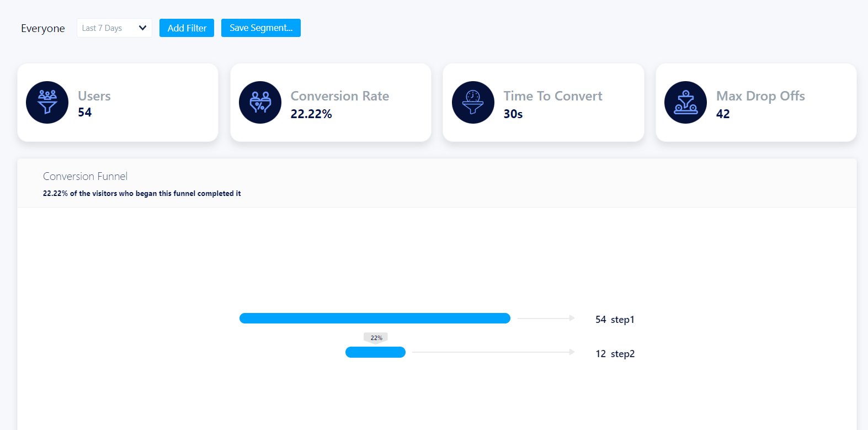Click the step2 funnel bar
868x430 pixels.
(x=375, y=352)
